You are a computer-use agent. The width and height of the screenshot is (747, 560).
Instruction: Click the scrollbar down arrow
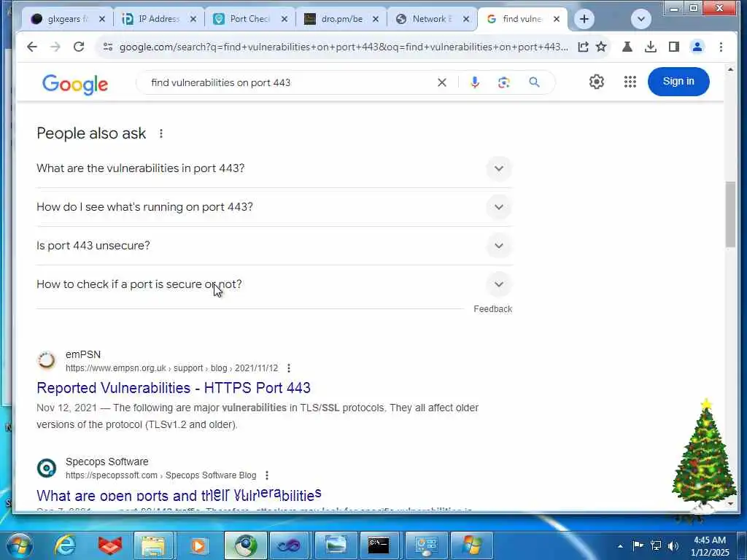click(730, 503)
